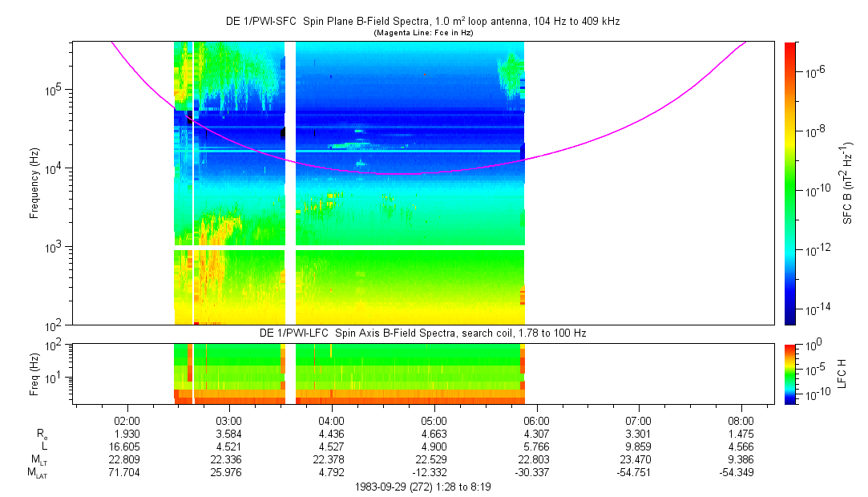Click the MLAT value -54.349
868x497 pixels.
[x=741, y=471]
